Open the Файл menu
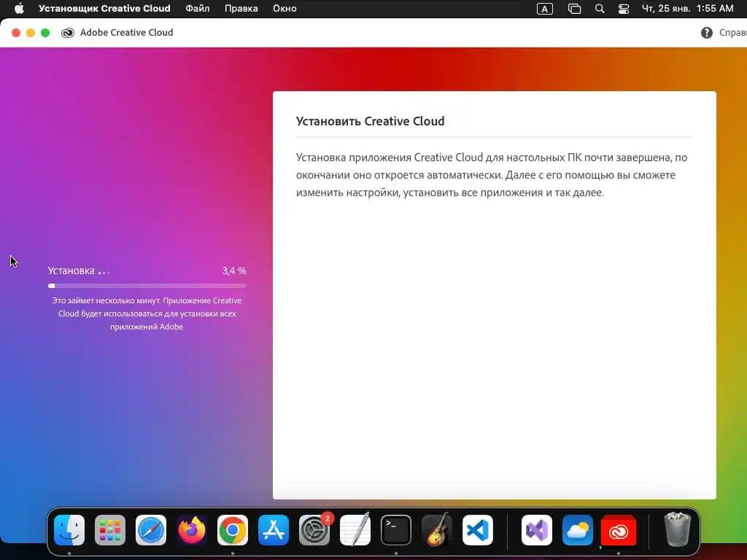The image size is (747, 560). click(x=197, y=9)
